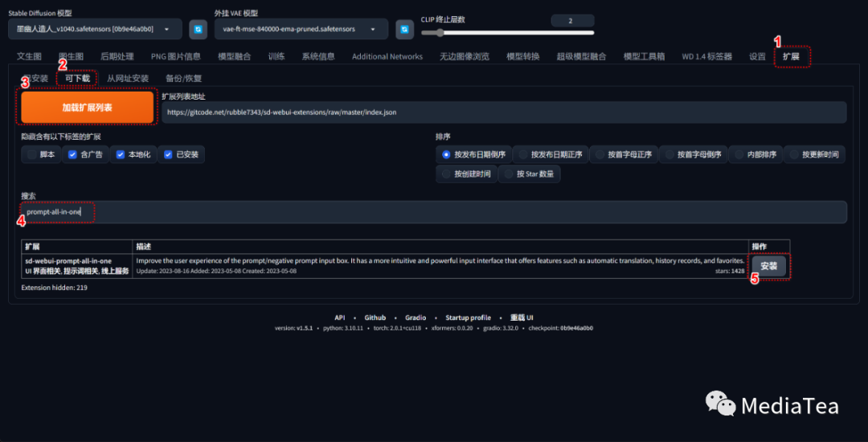Refresh the Stable Diffusion model list
This screenshot has height=442, width=868.
199,29
